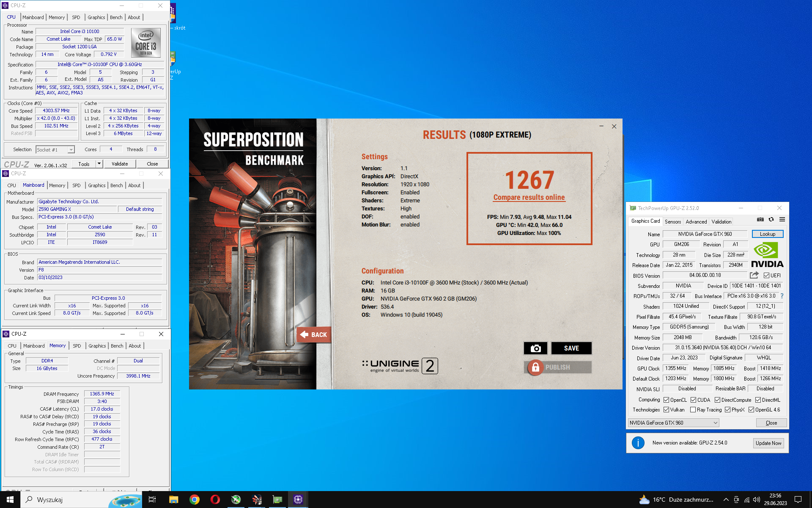Image resolution: width=812 pixels, height=508 pixels.
Task: Click the CPU-Z purple chip taskbar icon
Action: (298, 500)
